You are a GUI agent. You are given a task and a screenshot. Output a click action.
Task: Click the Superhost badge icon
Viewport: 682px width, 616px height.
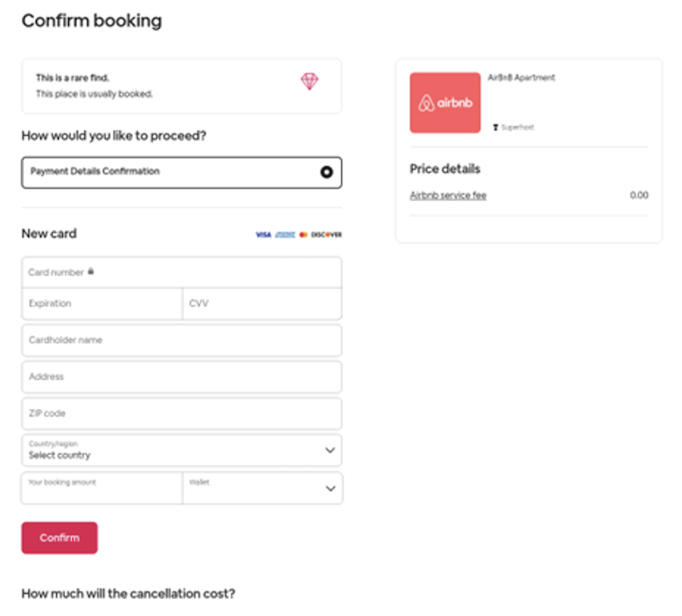coord(495,127)
